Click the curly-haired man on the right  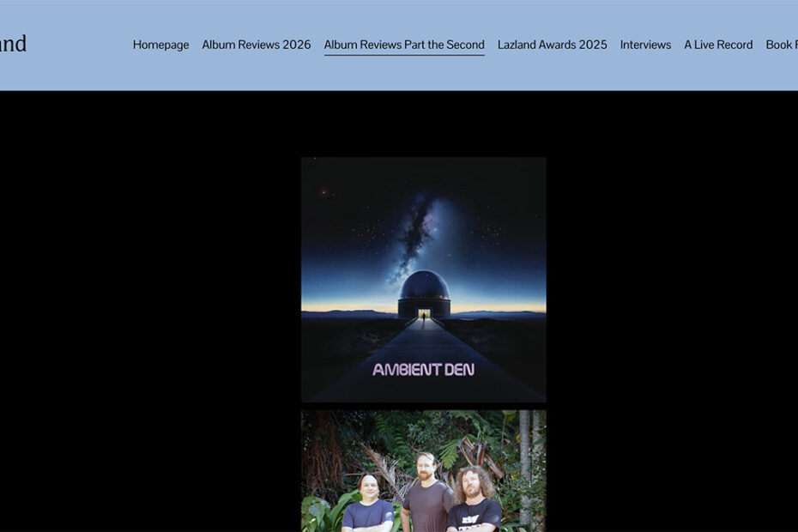click(475, 498)
